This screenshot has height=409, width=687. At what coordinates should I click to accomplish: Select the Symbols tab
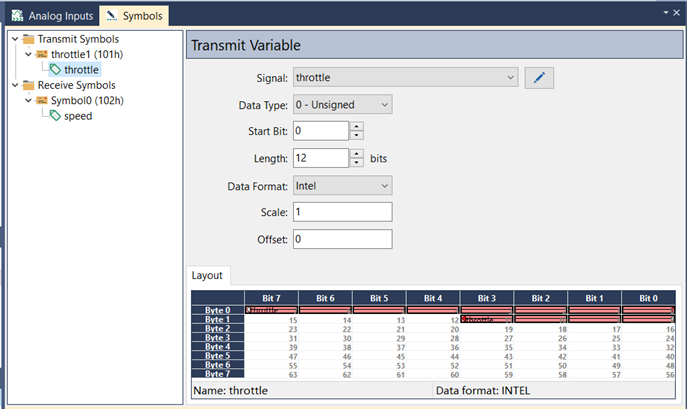[x=134, y=16]
